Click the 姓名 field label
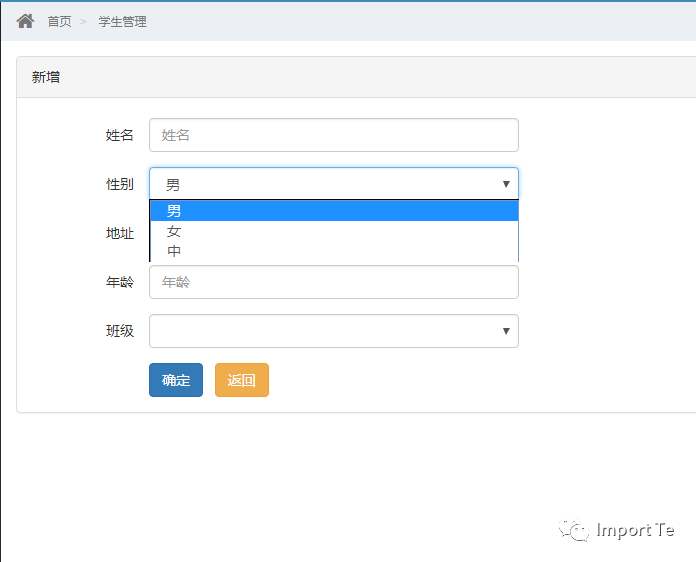 [119, 135]
